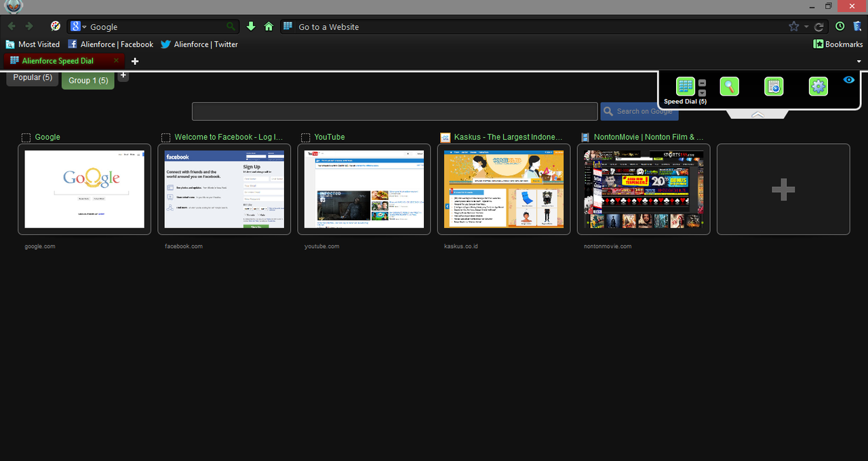868x461 pixels.
Task: Open the notepad with clock icon in panel
Action: pyautogui.click(x=774, y=86)
